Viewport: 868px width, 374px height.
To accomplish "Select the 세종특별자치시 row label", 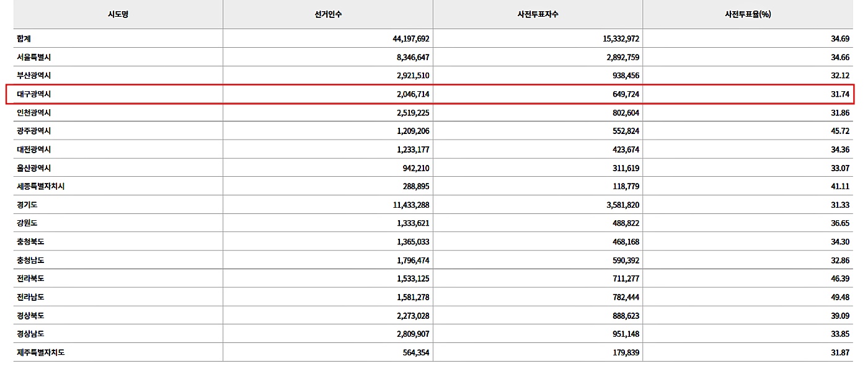I will point(40,186).
